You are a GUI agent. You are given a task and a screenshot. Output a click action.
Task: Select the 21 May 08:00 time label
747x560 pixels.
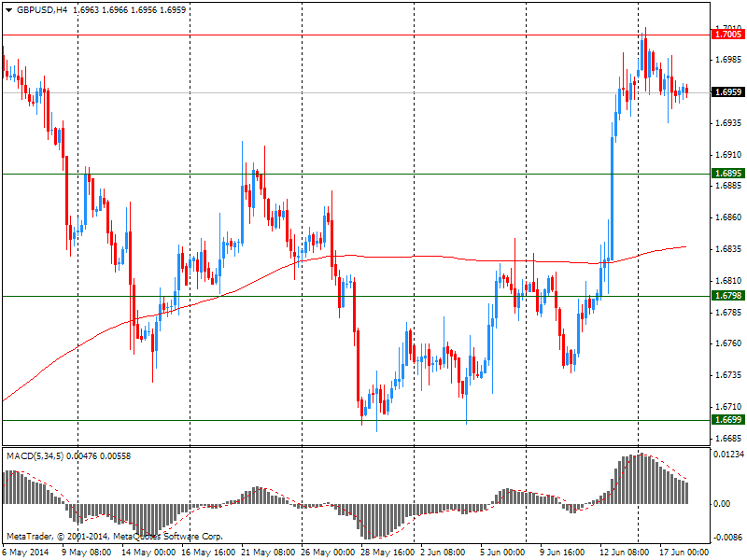(268, 553)
